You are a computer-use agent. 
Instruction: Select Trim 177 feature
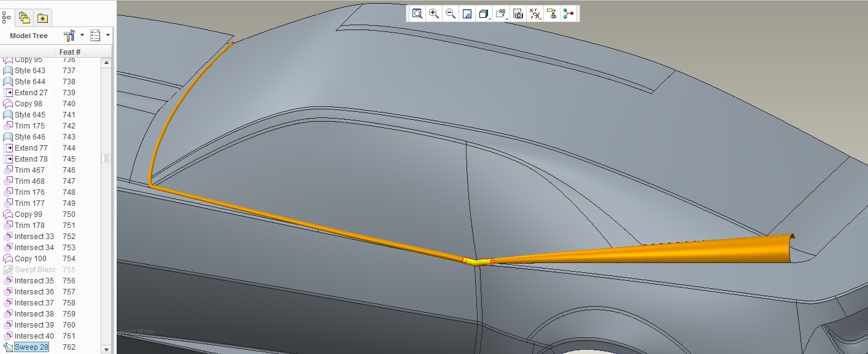point(30,203)
